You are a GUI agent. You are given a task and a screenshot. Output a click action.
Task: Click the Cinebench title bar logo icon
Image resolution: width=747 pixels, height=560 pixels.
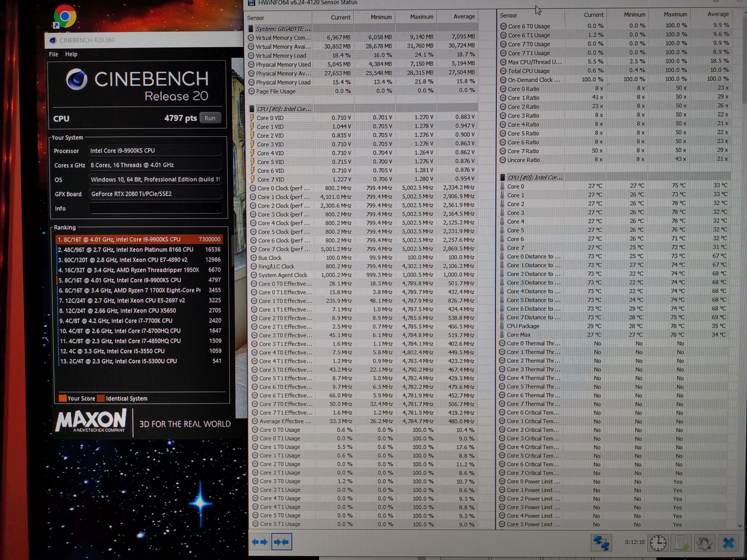(53, 40)
